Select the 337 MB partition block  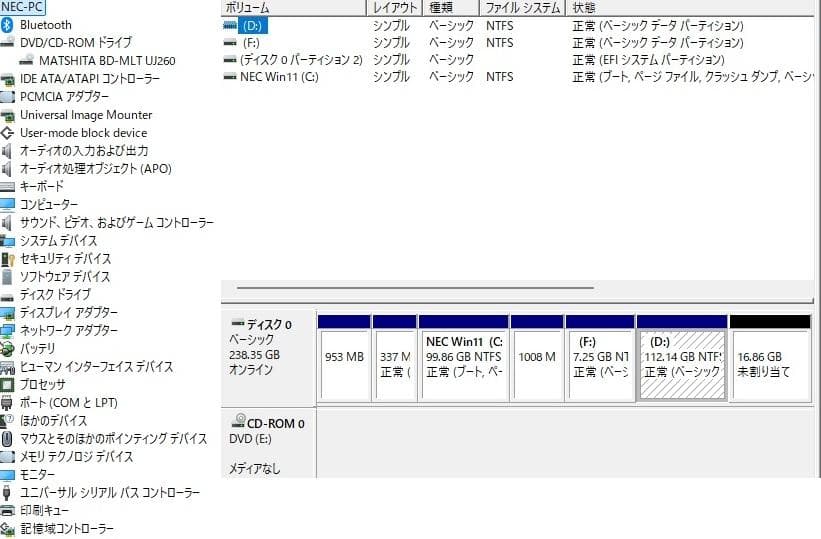tap(395, 359)
